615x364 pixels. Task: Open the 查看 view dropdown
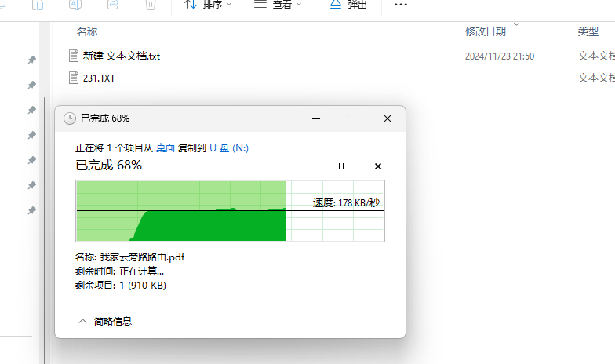pyautogui.click(x=278, y=5)
